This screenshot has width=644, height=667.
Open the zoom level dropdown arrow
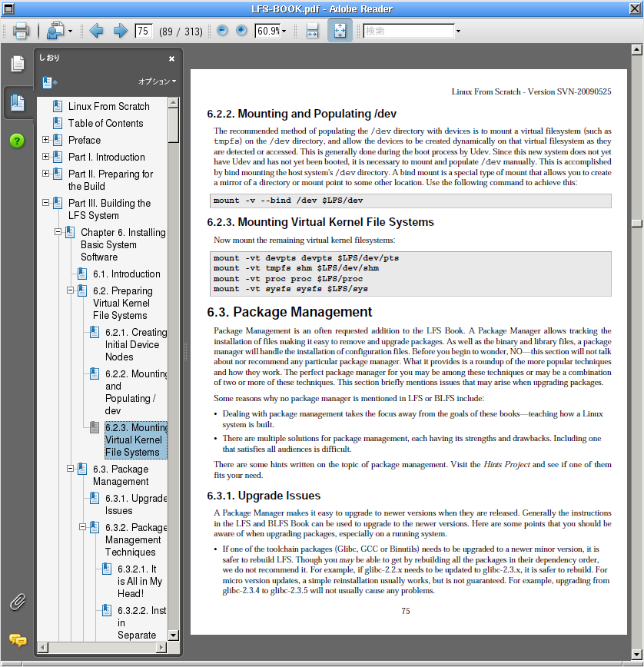[284, 31]
